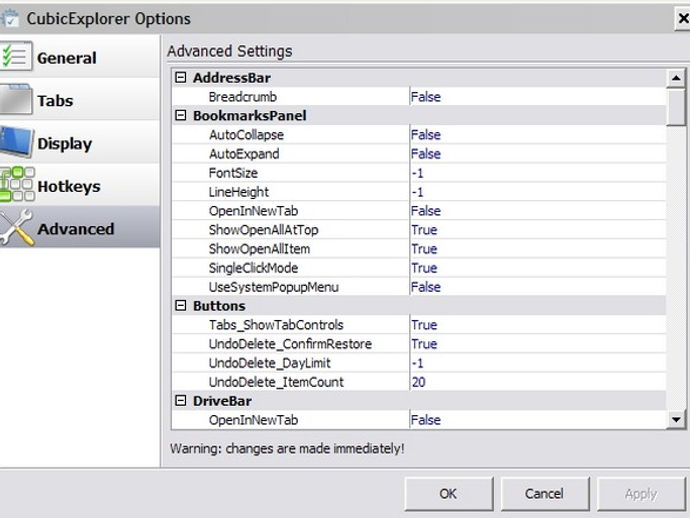Click the Advanced tools icon
The image size is (690, 518).
pos(17,227)
